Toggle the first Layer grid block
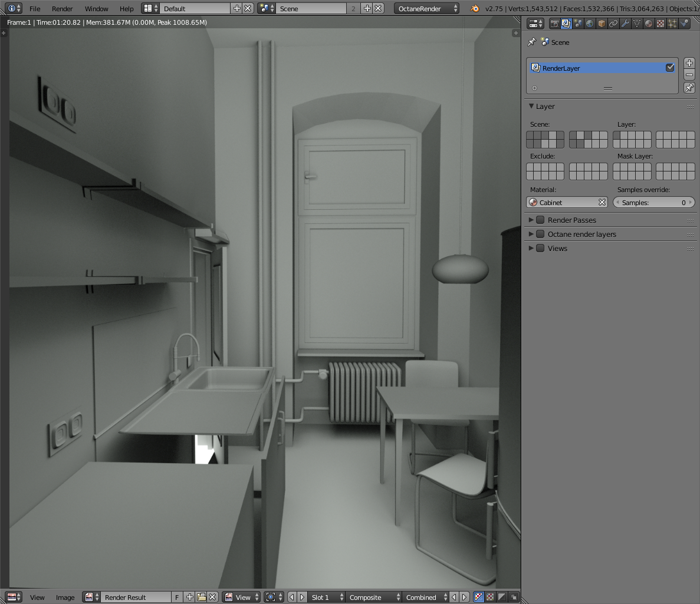The image size is (700, 604). click(617, 135)
